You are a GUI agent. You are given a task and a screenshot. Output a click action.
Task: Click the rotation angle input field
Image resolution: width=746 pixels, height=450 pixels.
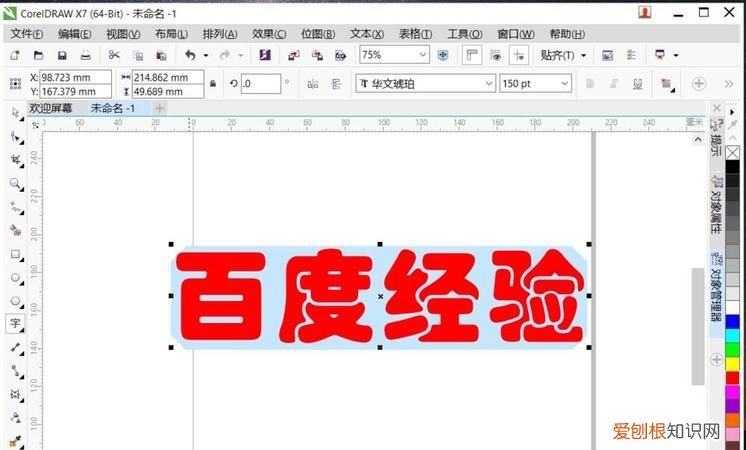[261, 84]
